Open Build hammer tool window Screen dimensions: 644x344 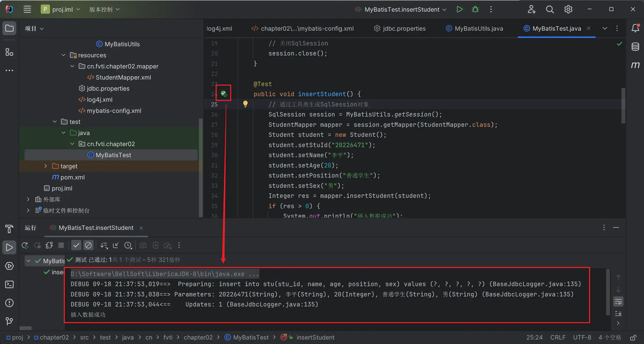click(9, 229)
